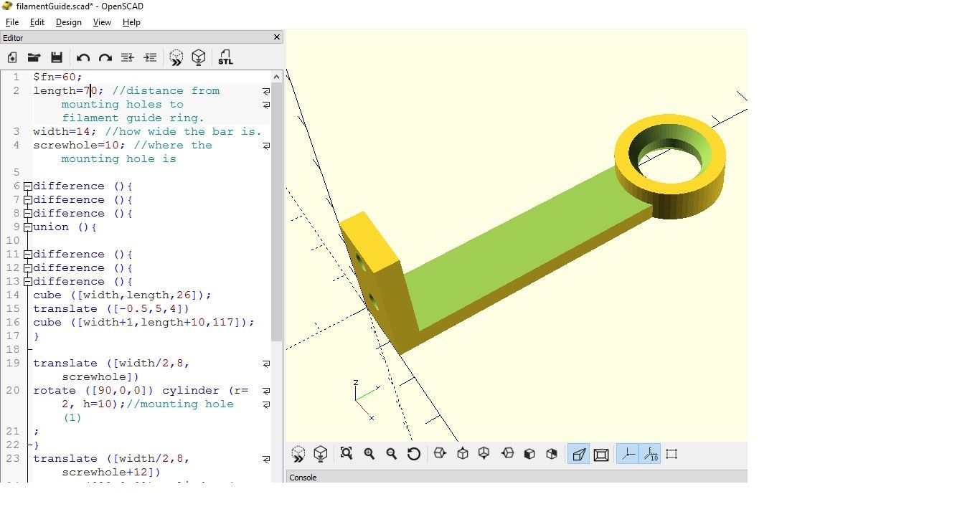Switch to the Right view
Screen dimensions: 980x522
coord(440,454)
